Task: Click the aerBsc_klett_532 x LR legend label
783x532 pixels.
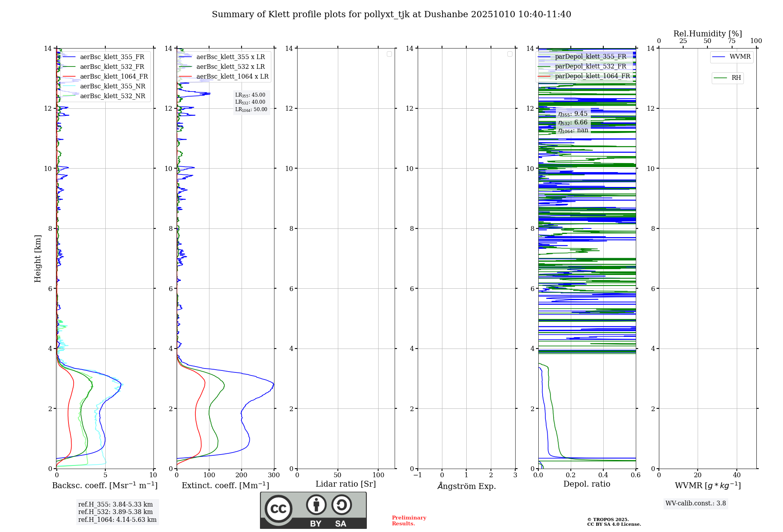Action: pos(231,67)
